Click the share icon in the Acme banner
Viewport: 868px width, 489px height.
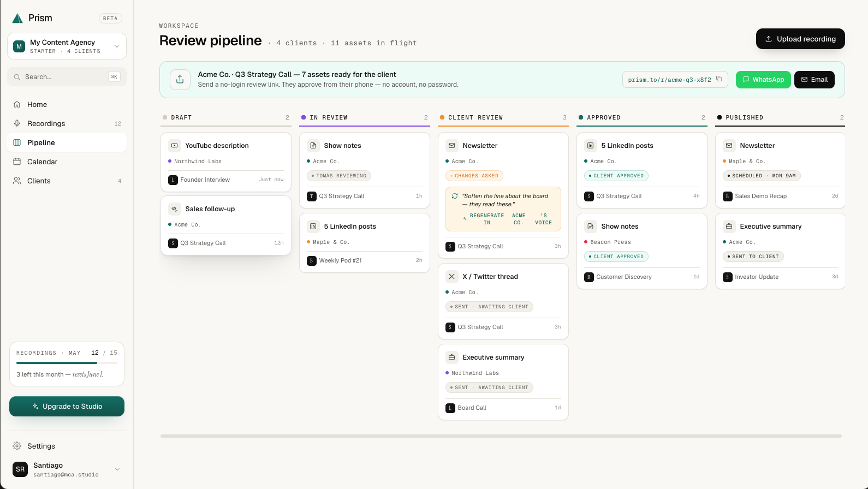[x=180, y=80]
